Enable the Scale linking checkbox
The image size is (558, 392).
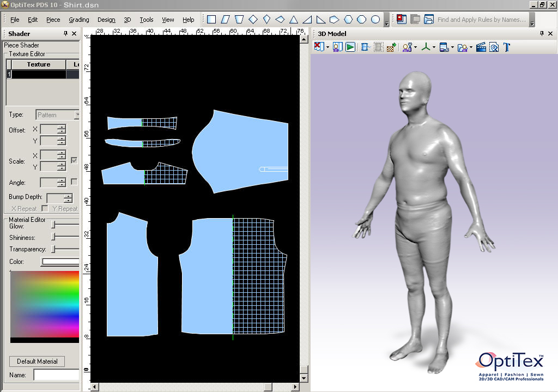coord(75,159)
